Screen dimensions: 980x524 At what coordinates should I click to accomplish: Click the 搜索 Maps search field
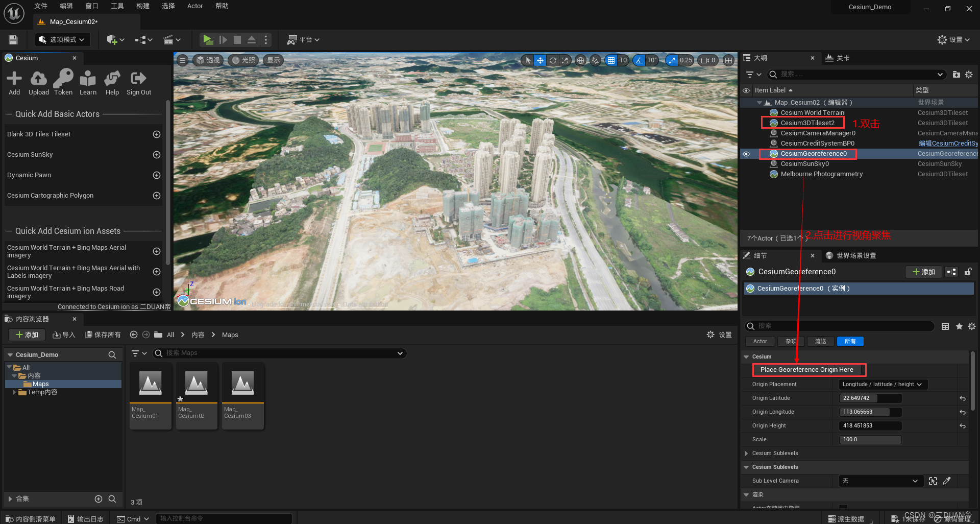(280, 353)
